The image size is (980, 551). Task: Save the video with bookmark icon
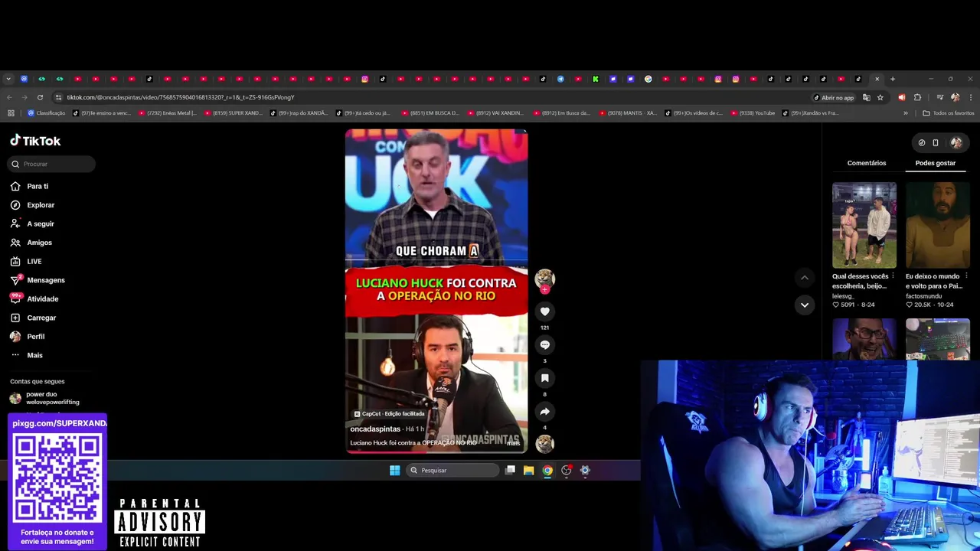coord(544,378)
